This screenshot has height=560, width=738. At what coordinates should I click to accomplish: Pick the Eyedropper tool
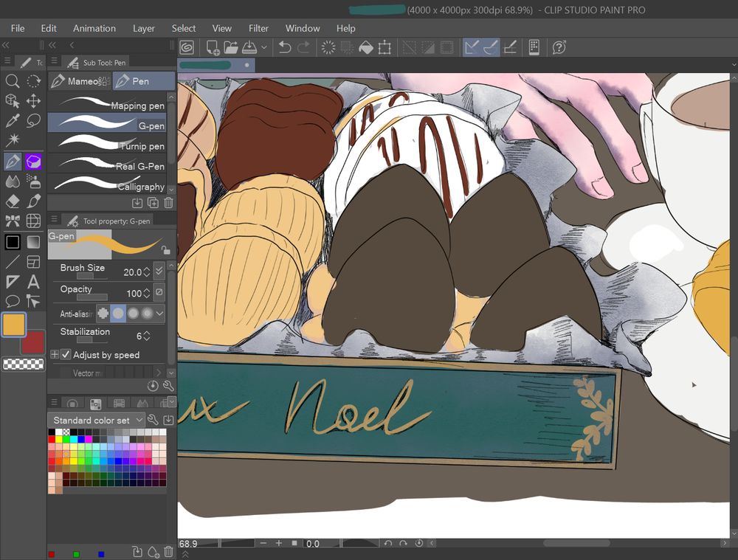[x=13, y=121]
